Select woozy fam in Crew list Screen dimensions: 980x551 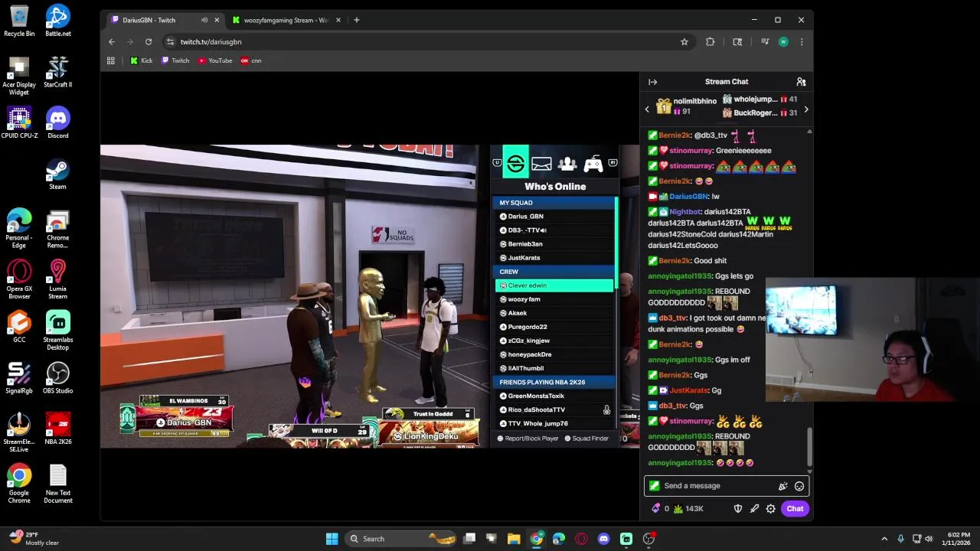coord(554,299)
